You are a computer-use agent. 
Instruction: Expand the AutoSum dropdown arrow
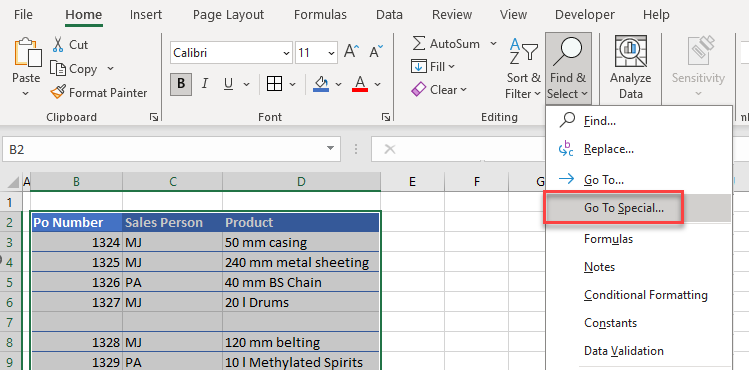click(x=493, y=44)
